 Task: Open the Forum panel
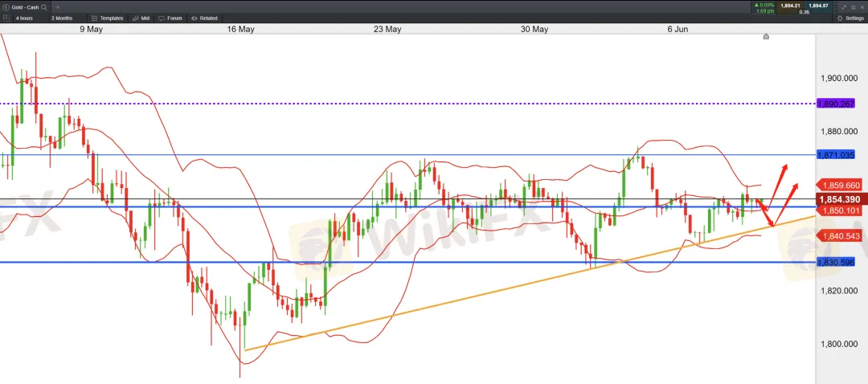coord(170,18)
